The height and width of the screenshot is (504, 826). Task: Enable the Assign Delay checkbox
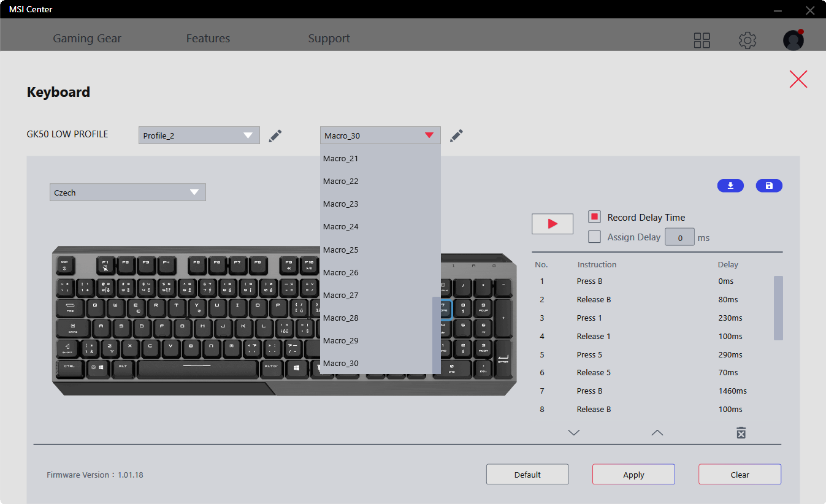click(x=594, y=237)
